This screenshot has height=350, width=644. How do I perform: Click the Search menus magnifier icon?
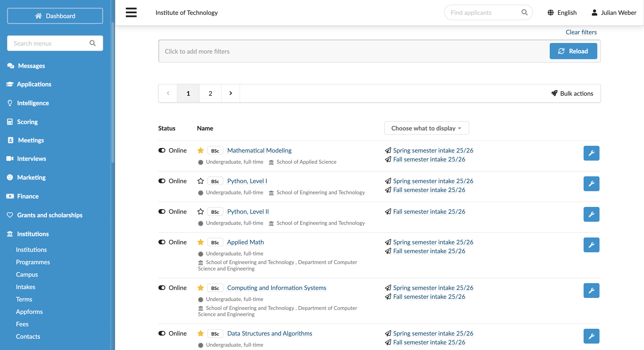tap(93, 43)
